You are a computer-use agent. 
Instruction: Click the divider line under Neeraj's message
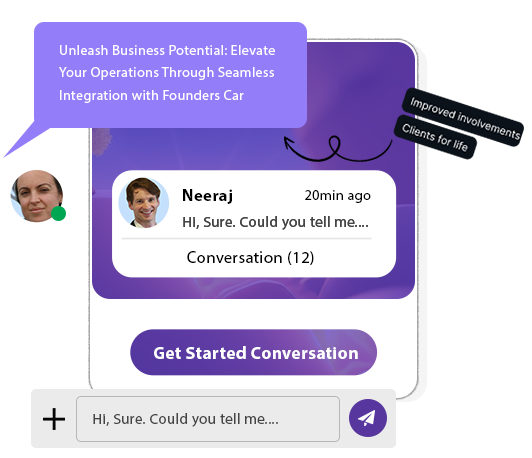coord(247,238)
